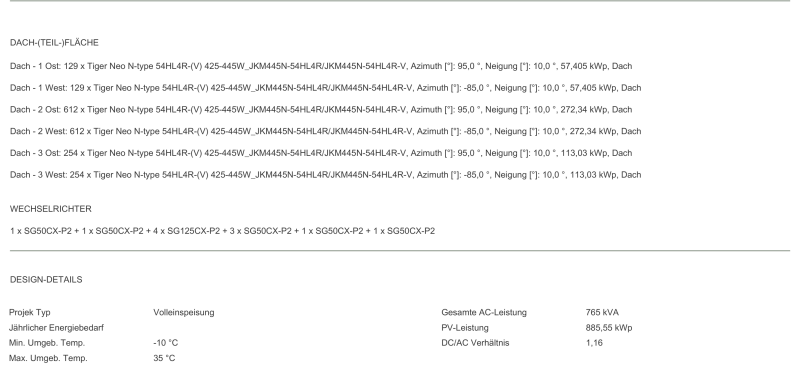This screenshot has width=798, height=379.
Task: Click the PV-Leistung value 885,55 kWp
Action: tap(609, 328)
